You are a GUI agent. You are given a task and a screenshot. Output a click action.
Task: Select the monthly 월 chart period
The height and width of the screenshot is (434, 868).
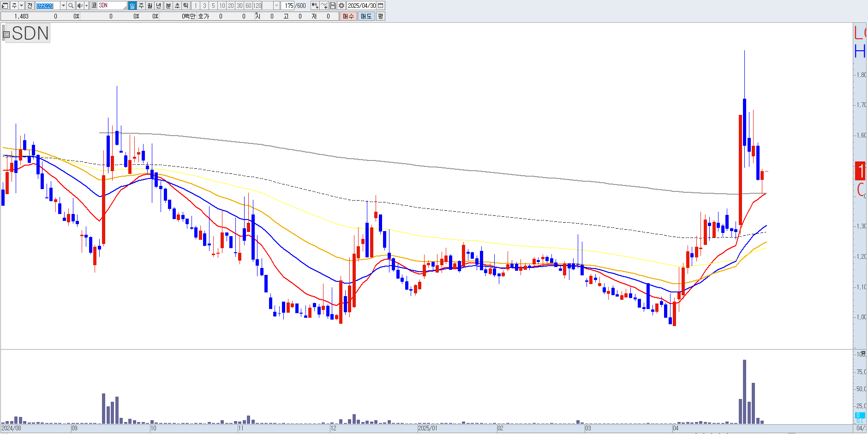coord(150,6)
